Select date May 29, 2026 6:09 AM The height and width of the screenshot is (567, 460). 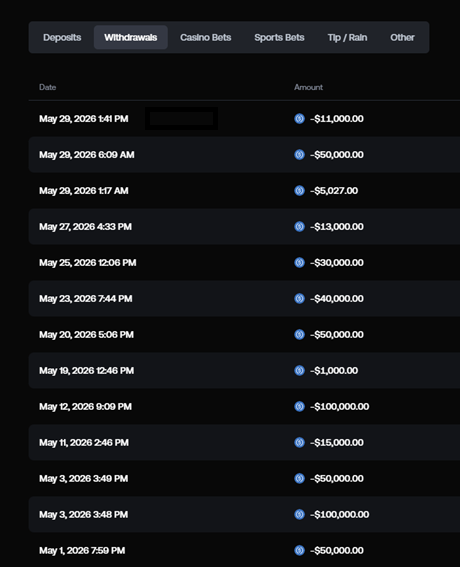click(87, 155)
